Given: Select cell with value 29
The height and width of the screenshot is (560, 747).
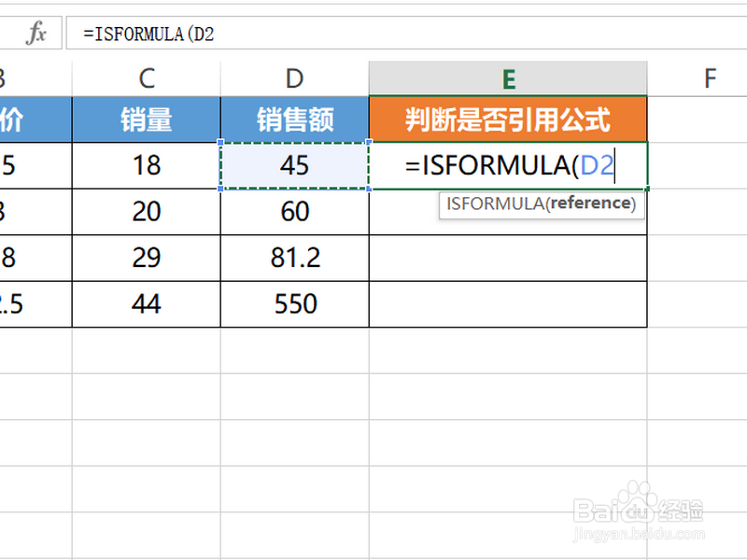Looking at the screenshot, I should (147, 258).
